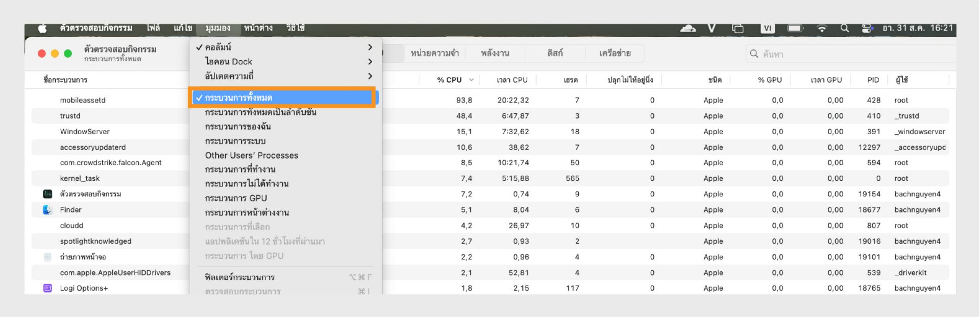Choose กระบวนการทั้งหมดเป็นลำดับชั้น view
This screenshot has width=980, height=317.
coord(285,112)
